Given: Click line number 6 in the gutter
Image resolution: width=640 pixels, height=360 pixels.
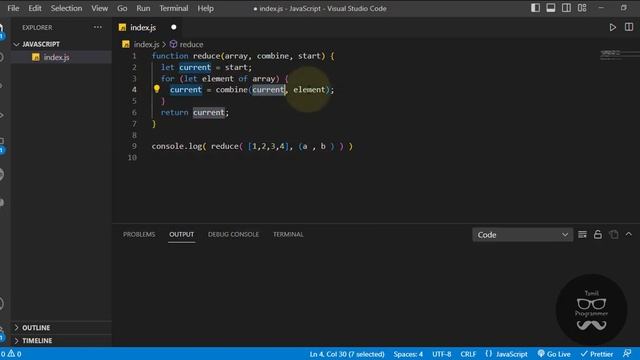Looking at the screenshot, I should click(134, 112).
